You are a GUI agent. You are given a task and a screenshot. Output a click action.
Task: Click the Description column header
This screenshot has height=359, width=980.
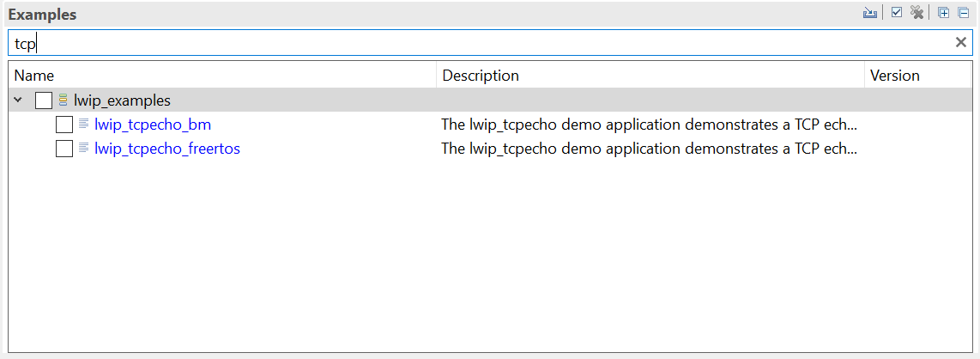coord(481,76)
